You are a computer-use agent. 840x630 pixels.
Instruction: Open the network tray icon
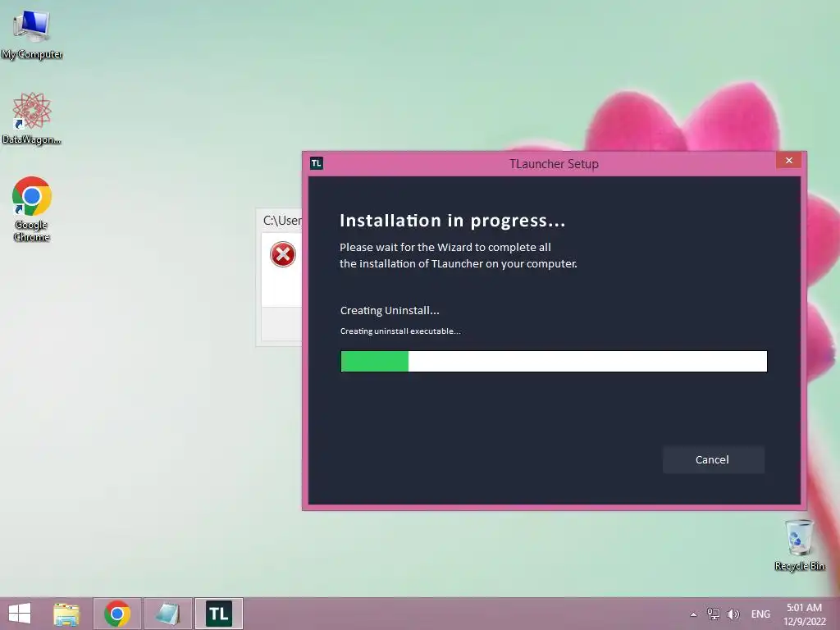713,614
